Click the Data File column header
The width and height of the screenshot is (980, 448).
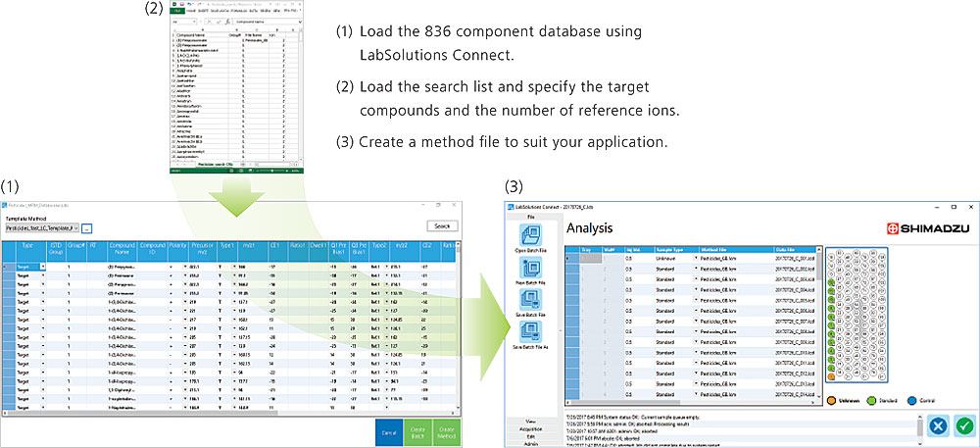[795, 249]
